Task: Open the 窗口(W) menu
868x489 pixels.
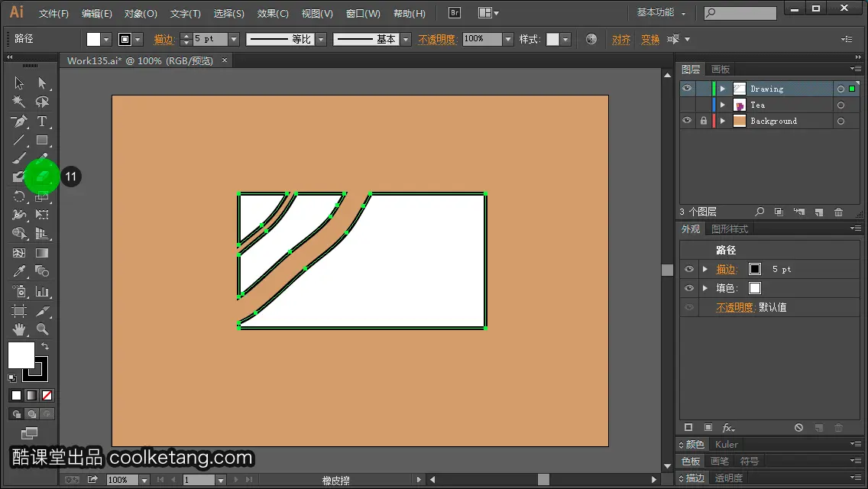Action: click(x=363, y=13)
